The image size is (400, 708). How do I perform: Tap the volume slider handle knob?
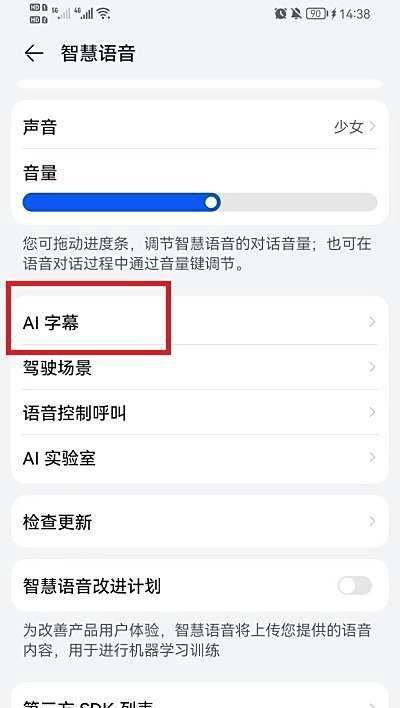tap(211, 202)
